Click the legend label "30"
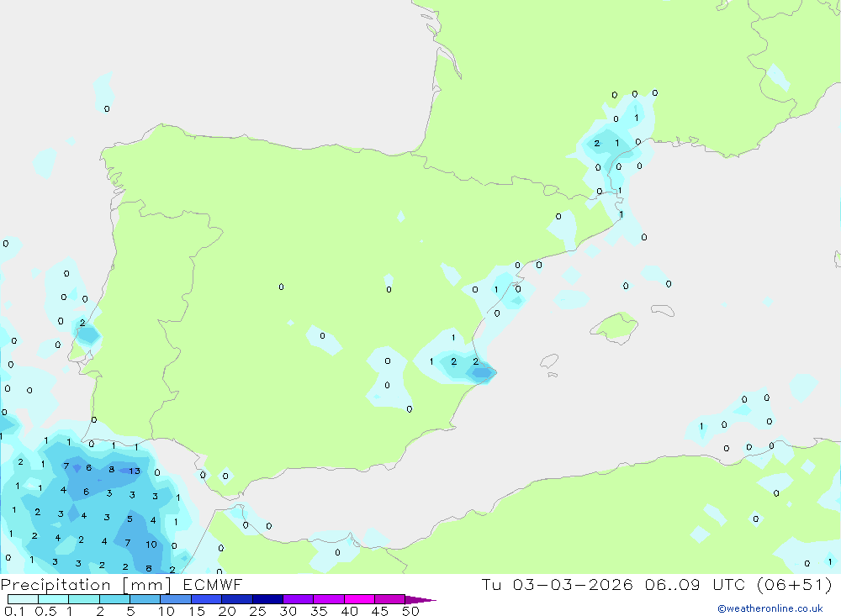 [288, 611]
